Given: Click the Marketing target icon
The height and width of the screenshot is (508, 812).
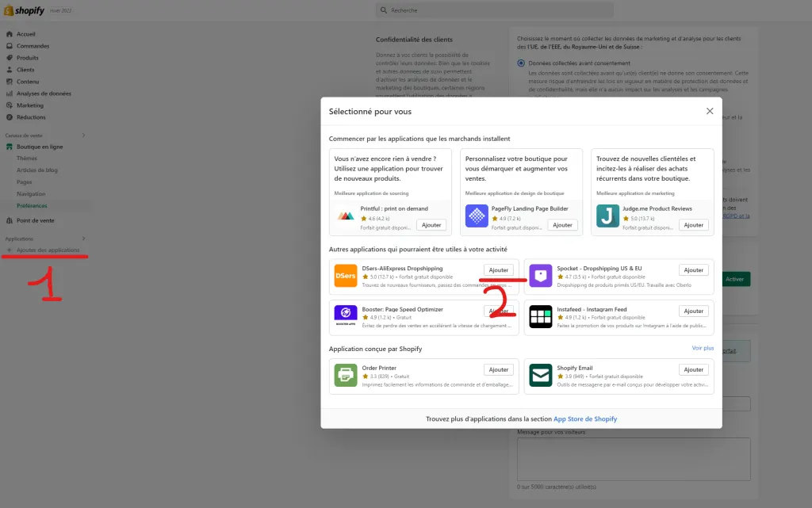Looking at the screenshot, I should coord(9,105).
